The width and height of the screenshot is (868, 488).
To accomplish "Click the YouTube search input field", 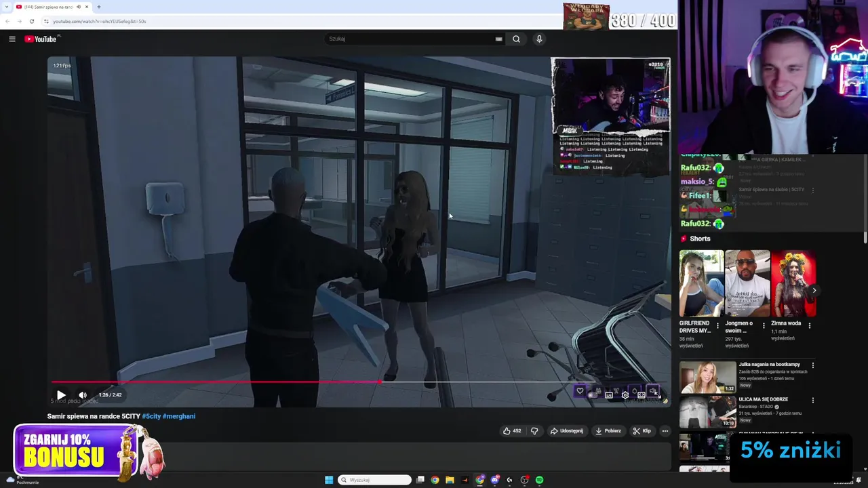I will (x=410, y=39).
